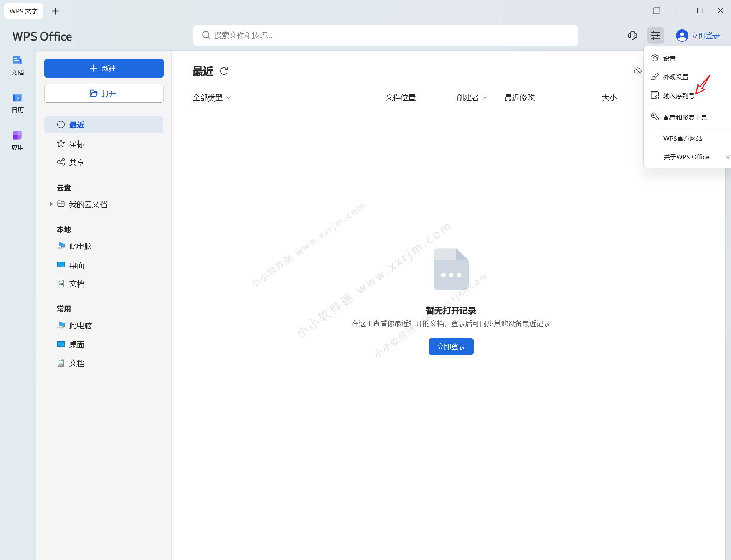Image resolution: width=731 pixels, height=560 pixels.
Task: Select 最近 in the sidebar
Action: (104, 125)
